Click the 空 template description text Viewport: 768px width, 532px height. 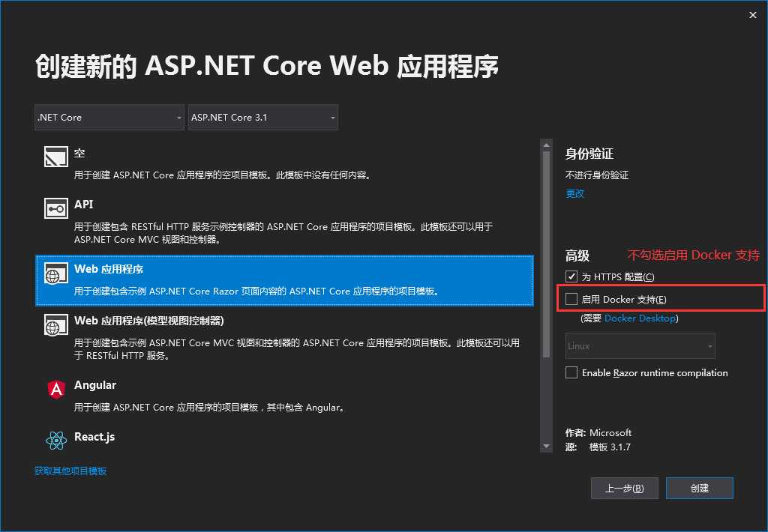coord(223,175)
